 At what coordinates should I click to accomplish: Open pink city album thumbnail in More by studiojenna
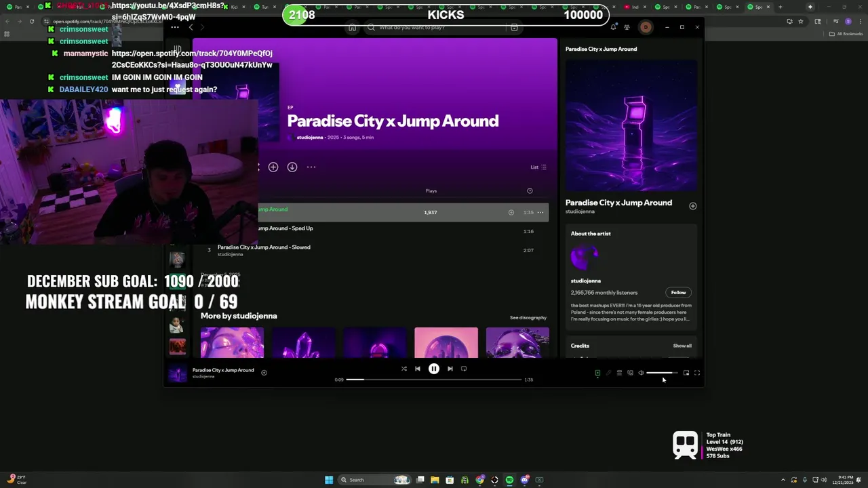[x=446, y=343]
